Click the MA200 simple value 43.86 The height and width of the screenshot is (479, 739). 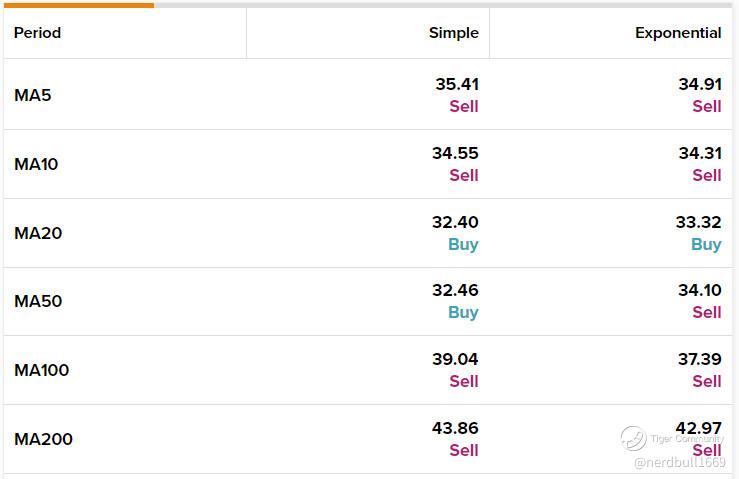(455, 428)
